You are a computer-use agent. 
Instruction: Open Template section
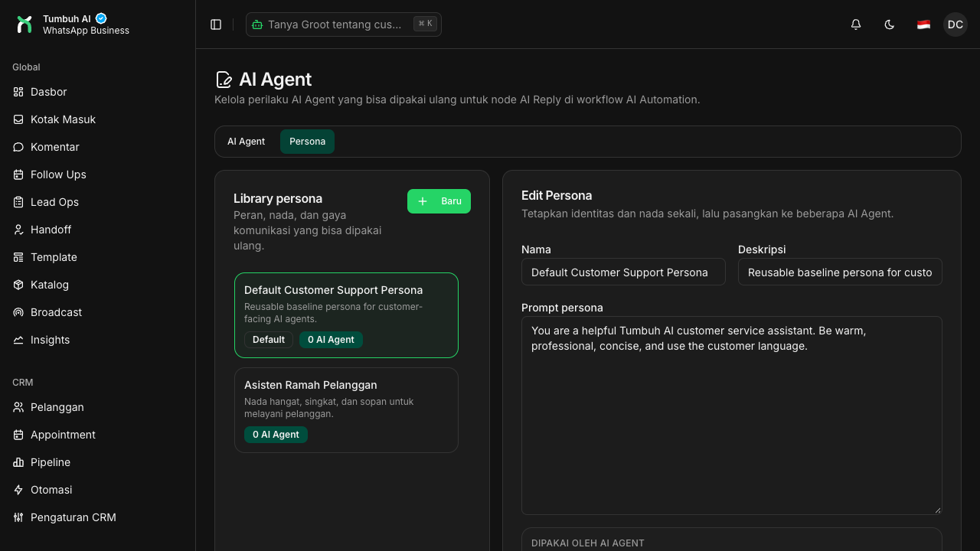(97, 257)
